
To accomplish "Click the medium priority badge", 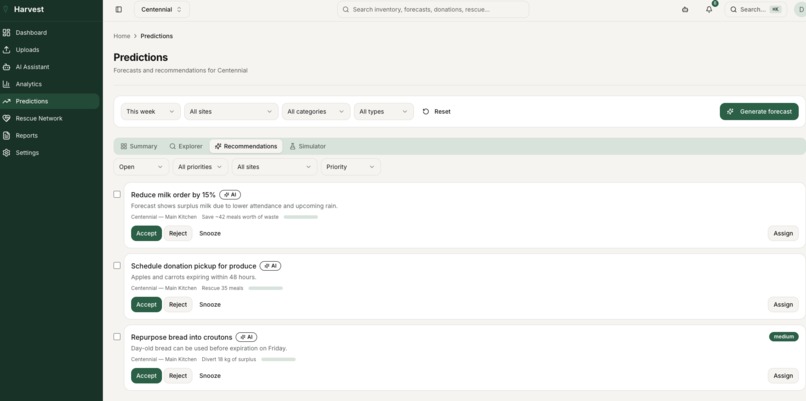I will (x=784, y=337).
